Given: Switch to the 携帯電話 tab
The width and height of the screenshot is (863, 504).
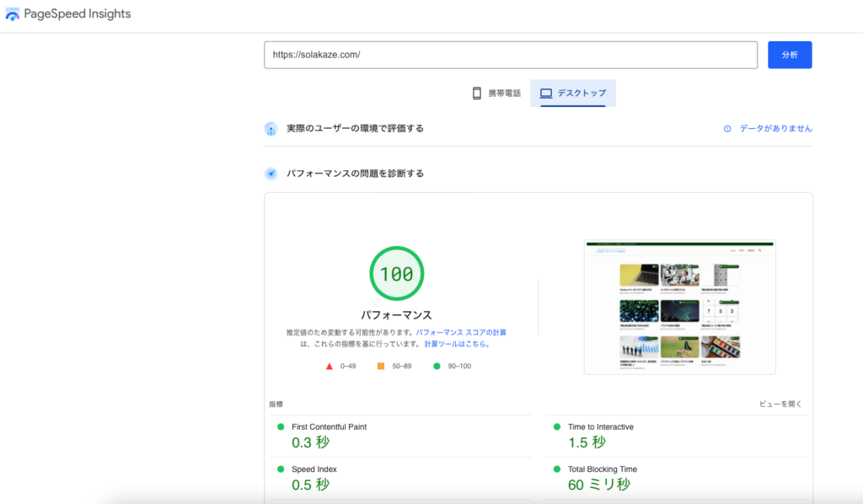Looking at the screenshot, I should coord(496,93).
